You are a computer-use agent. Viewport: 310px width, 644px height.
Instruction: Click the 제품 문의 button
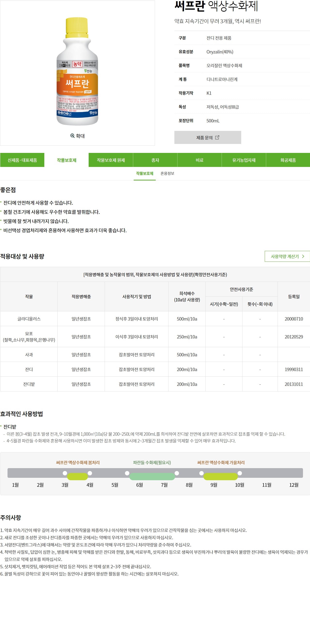tap(208, 137)
